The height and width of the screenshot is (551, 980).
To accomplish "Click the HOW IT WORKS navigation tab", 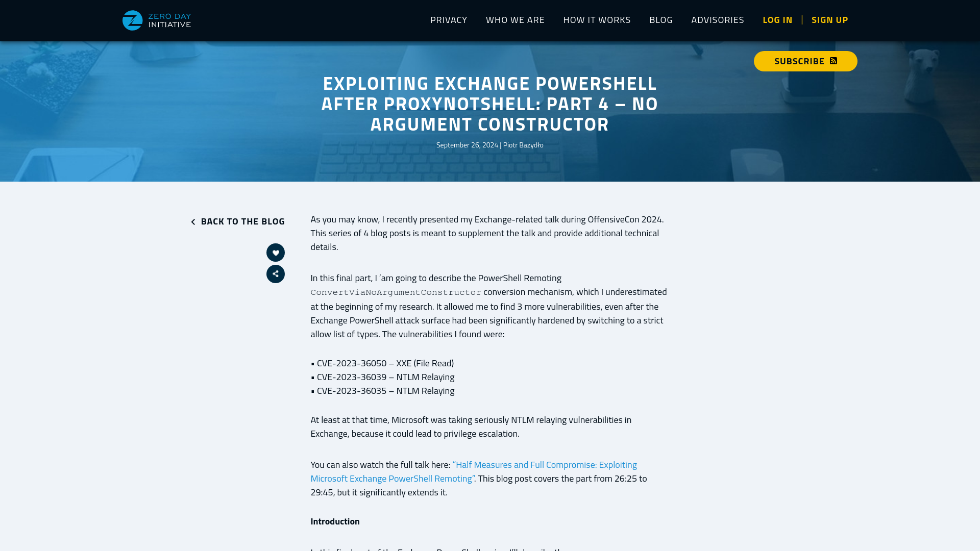I will tap(597, 19).
